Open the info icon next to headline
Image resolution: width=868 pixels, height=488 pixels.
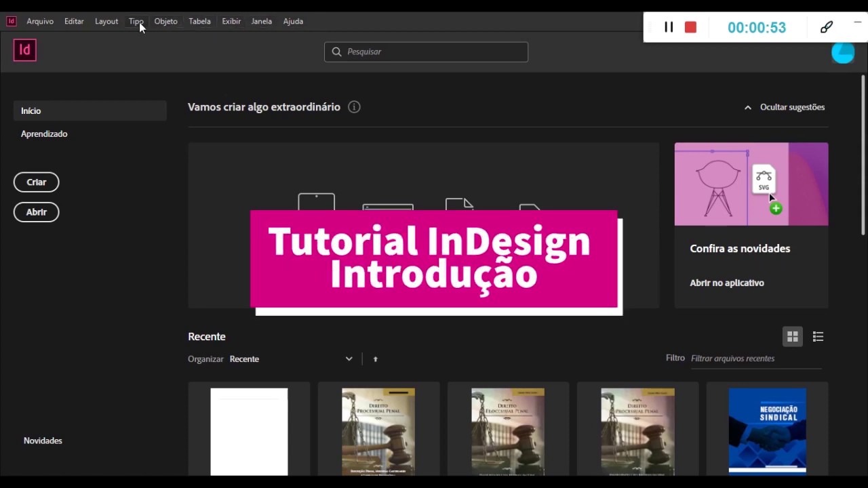(x=354, y=107)
